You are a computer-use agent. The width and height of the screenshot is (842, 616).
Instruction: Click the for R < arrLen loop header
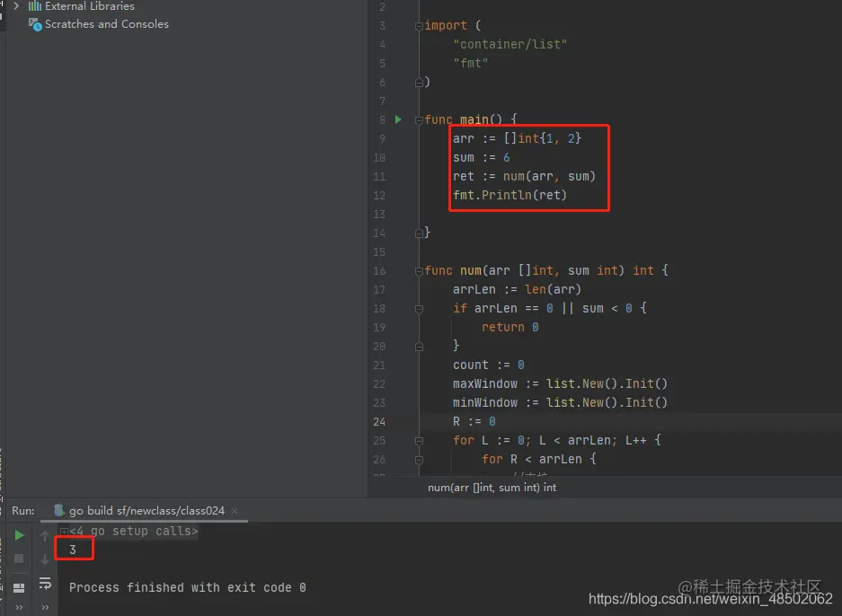point(538,459)
